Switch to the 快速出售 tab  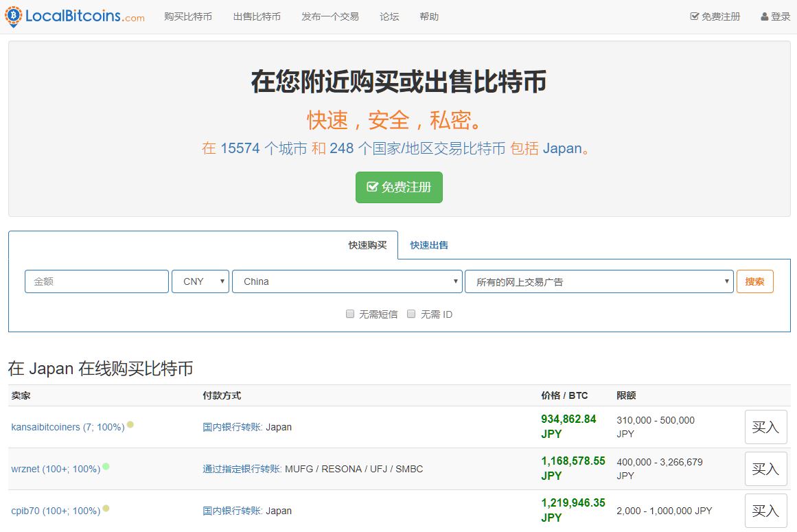(x=429, y=246)
